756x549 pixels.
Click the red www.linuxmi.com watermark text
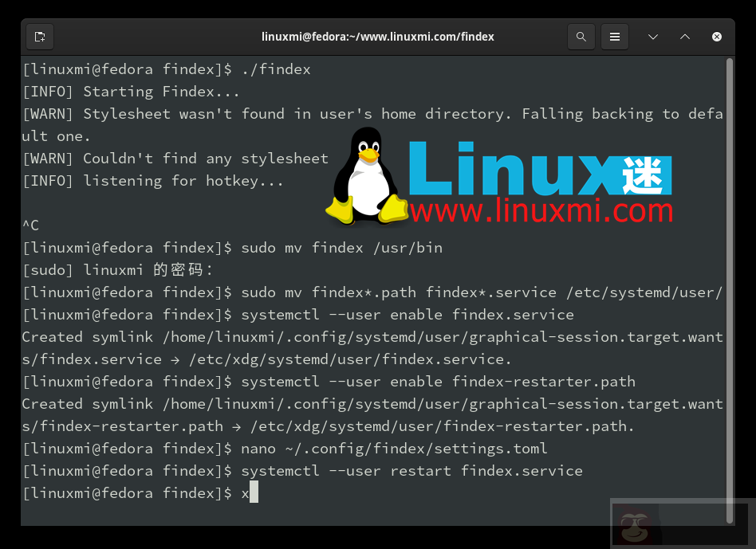(541, 212)
